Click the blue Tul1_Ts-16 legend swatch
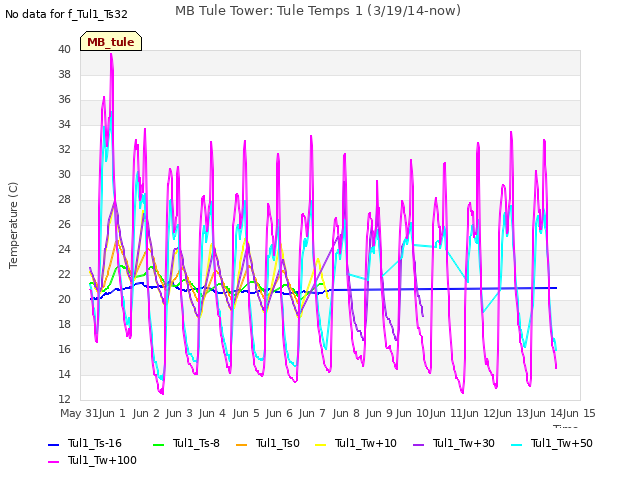The image size is (640, 480). pyautogui.click(x=53, y=444)
